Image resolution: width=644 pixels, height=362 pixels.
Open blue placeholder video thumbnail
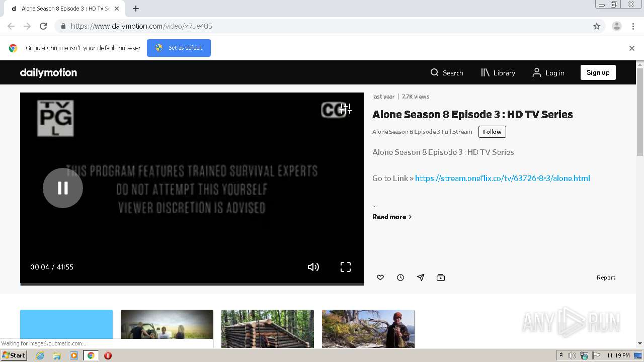(66, 329)
